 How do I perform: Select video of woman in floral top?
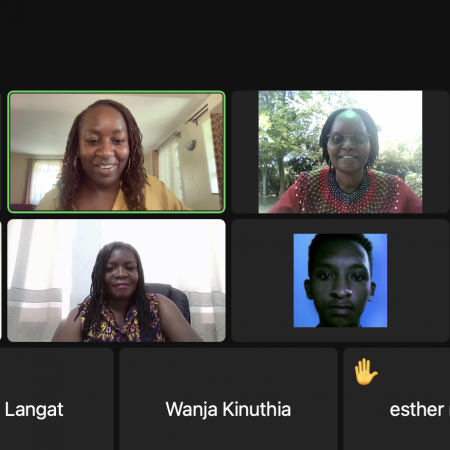(x=116, y=280)
